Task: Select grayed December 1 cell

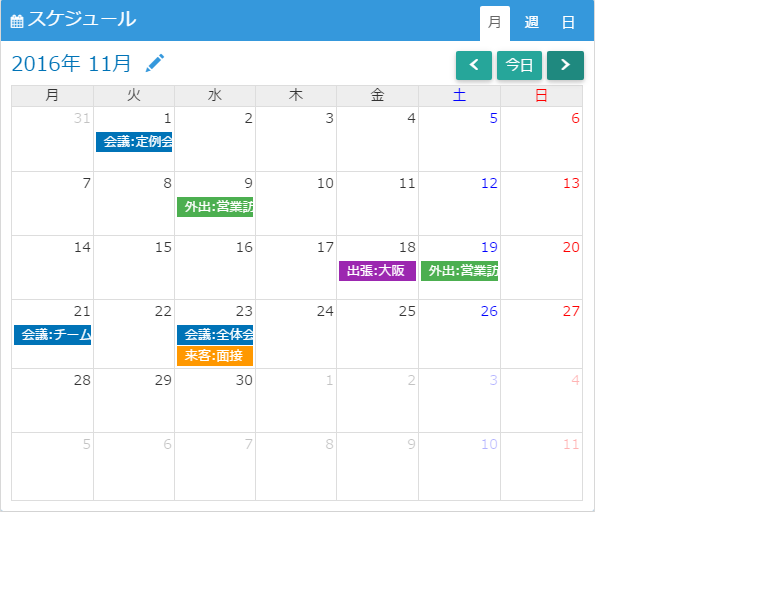Action: pyautogui.click(x=296, y=401)
